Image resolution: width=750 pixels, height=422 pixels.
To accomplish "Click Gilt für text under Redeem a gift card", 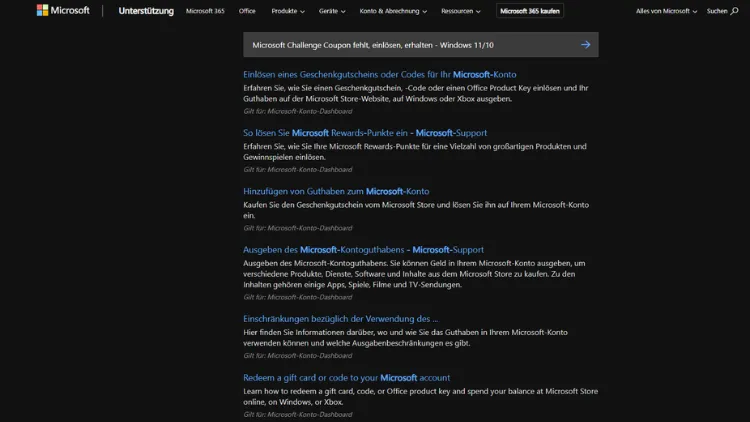I will [x=298, y=414].
